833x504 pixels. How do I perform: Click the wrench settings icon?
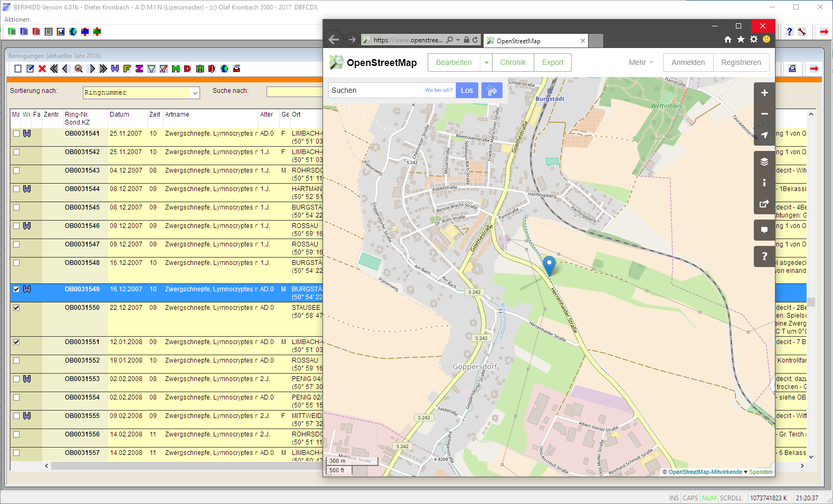coord(802,32)
